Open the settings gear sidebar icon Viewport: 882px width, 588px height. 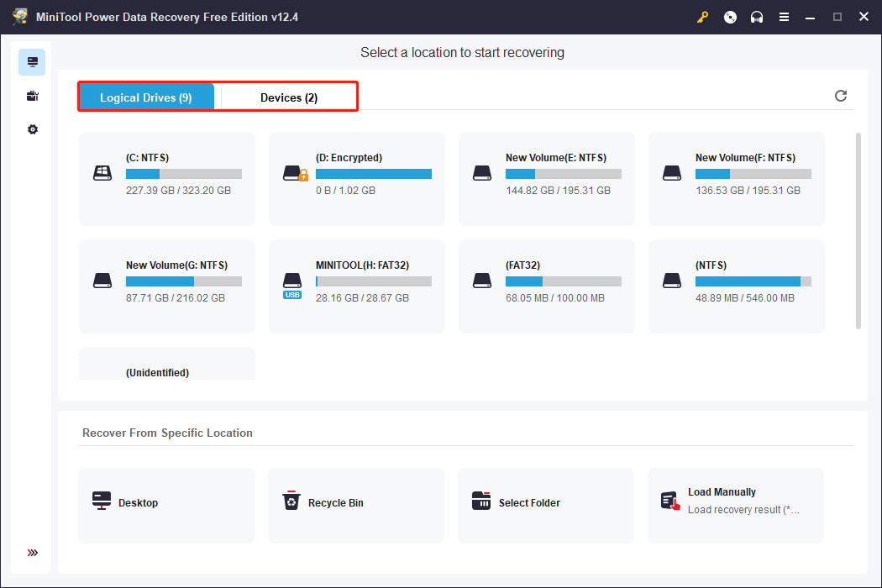click(x=33, y=129)
